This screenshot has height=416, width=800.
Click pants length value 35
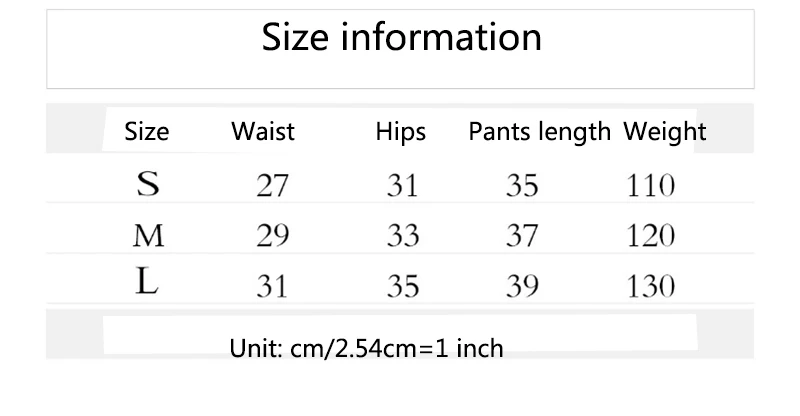(x=522, y=186)
